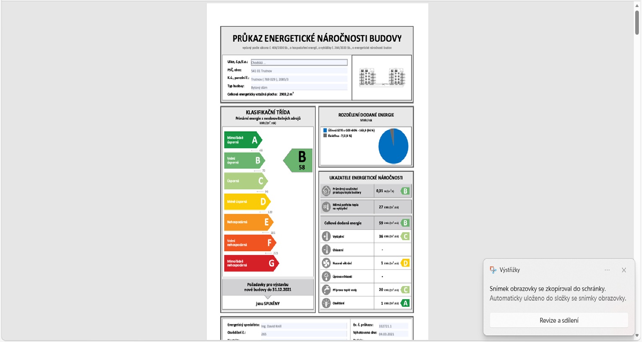Click the large B 58 classification arrow

pos(299,161)
